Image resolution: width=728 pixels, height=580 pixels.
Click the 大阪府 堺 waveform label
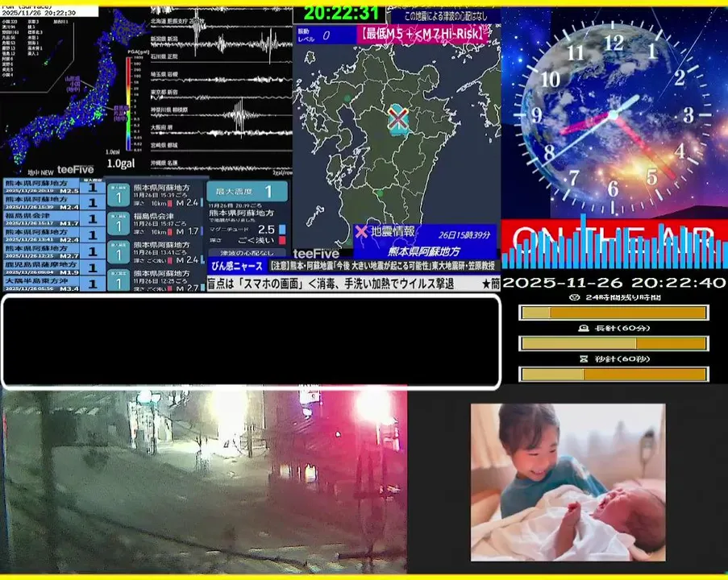(x=161, y=127)
